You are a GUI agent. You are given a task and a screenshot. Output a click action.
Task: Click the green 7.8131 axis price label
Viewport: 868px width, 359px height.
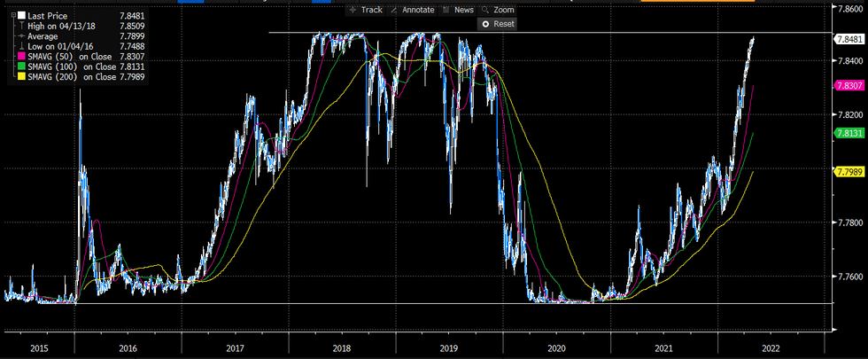coord(849,134)
